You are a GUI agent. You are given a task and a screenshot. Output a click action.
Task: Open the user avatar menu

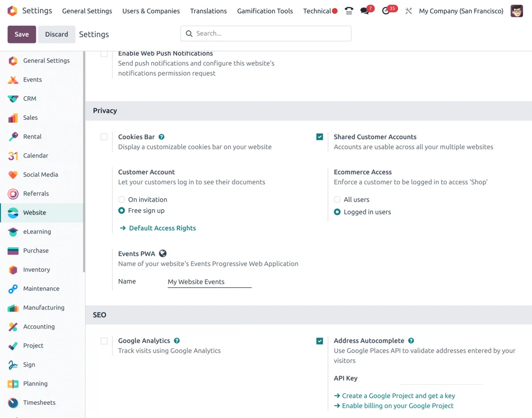pos(516,11)
